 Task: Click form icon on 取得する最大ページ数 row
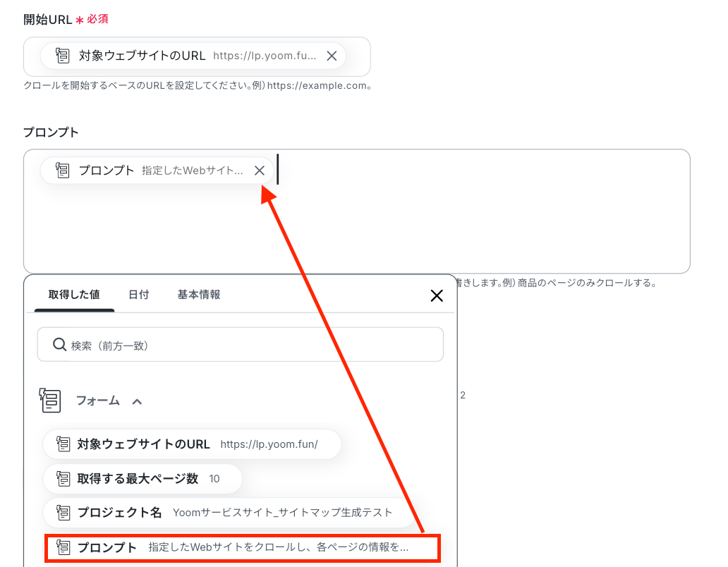point(63,479)
